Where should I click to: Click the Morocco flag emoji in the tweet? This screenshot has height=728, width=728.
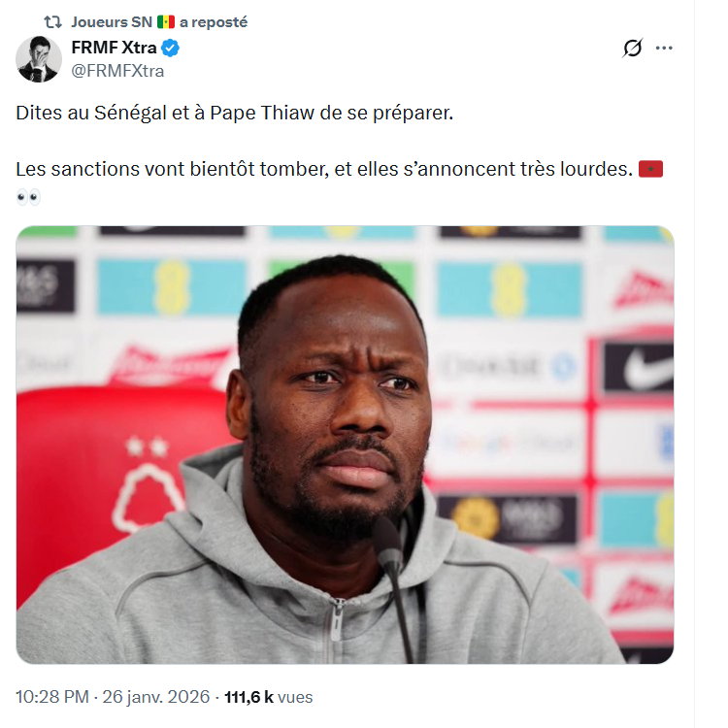point(649,169)
